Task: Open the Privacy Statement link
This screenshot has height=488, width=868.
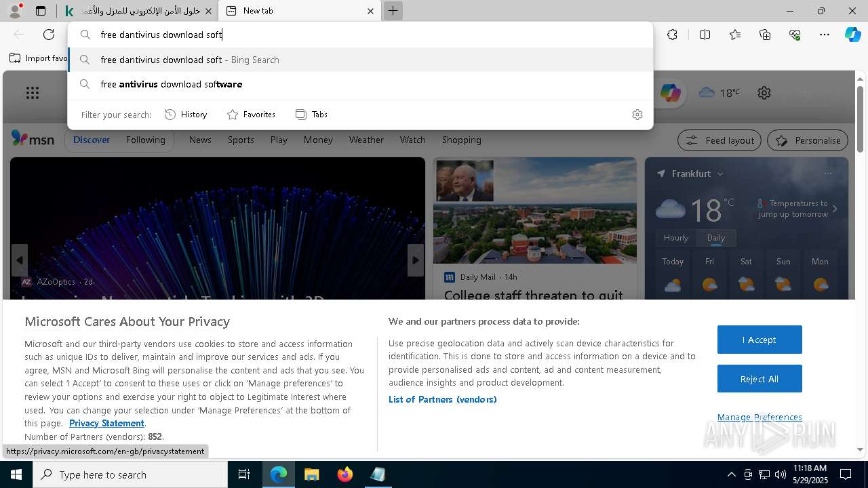Action: click(106, 423)
